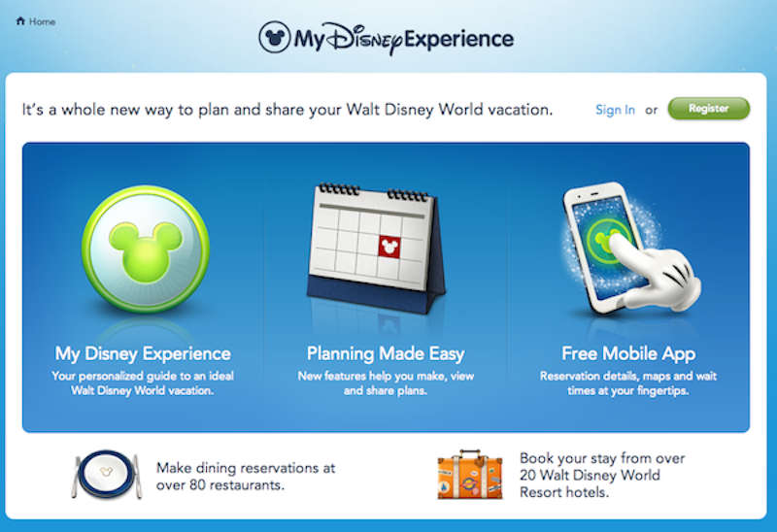Click the orange suitcase icon
The width and height of the screenshot is (777, 532).
click(x=470, y=474)
